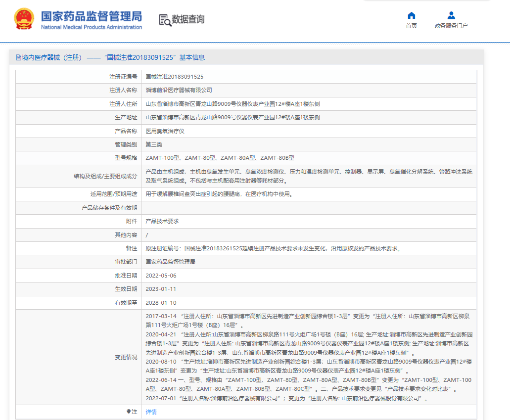
Task: Click the 管理类别 row label
Action: click(x=126, y=144)
